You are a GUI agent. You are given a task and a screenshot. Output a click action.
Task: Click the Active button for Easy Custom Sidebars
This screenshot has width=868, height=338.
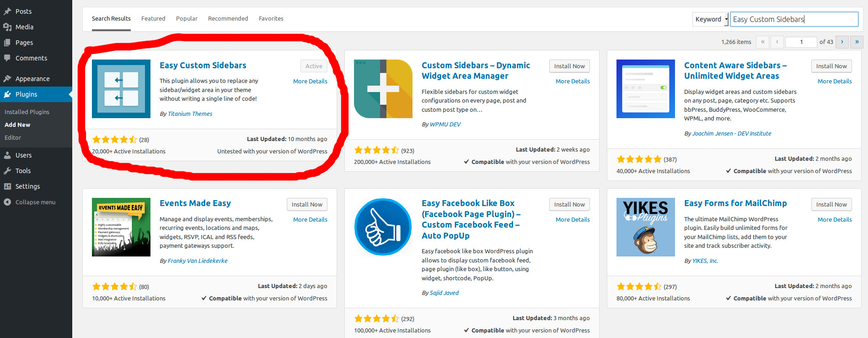314,66
